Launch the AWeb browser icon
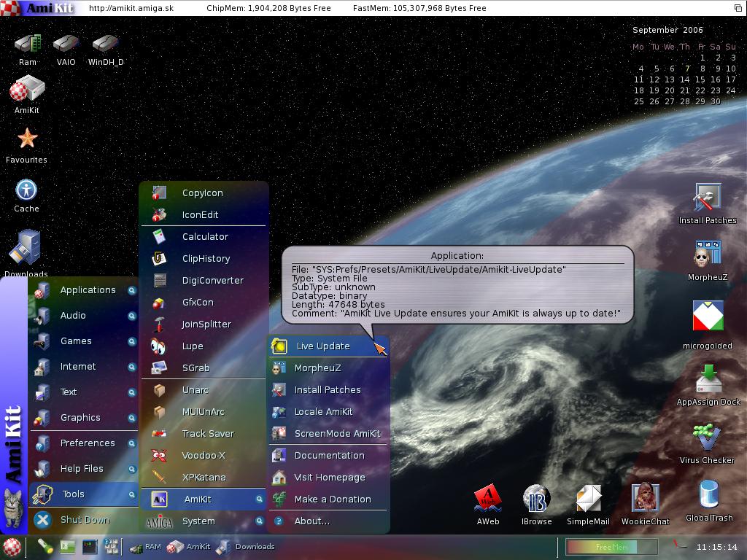 (488, 498)
